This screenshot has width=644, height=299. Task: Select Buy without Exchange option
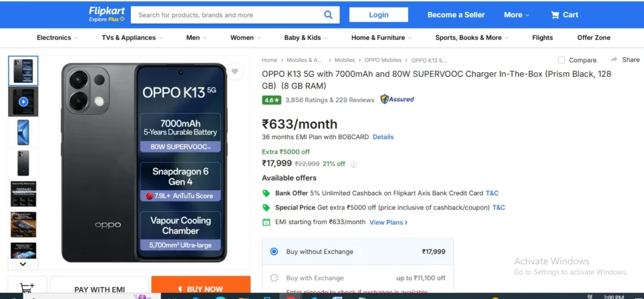click(x=274, y=252)
